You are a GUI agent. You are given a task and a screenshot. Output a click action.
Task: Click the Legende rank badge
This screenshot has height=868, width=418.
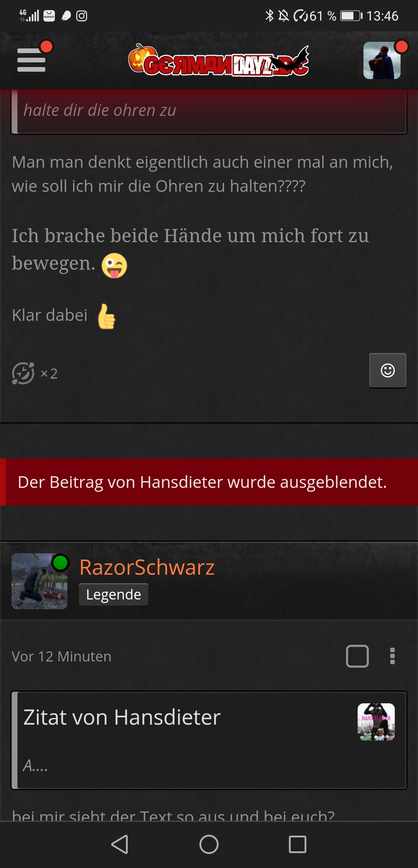(113, 594)
